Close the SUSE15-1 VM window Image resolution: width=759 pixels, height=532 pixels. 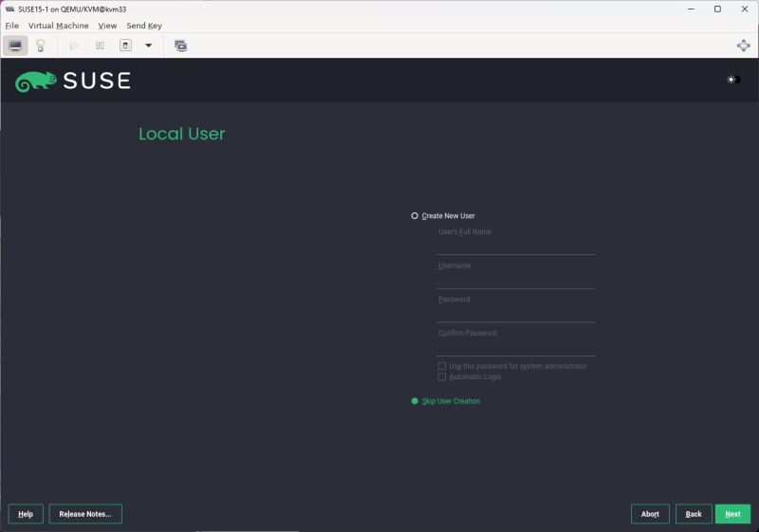click(745, 9)
